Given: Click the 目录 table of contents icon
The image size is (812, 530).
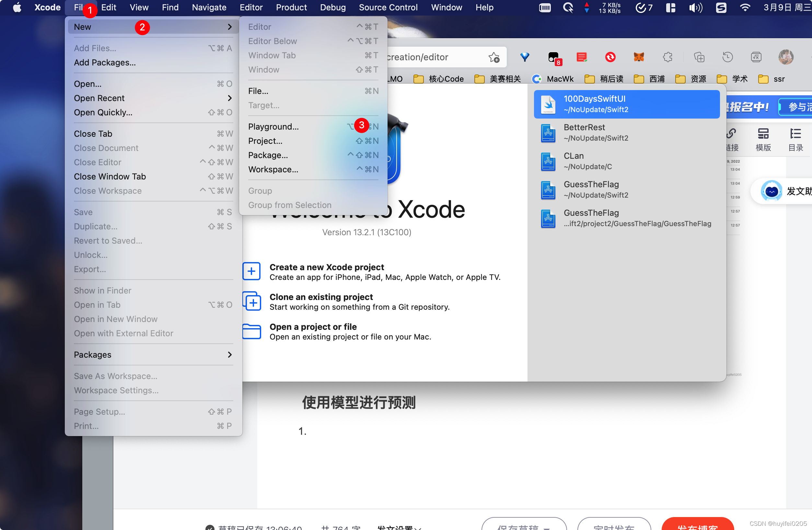Looking at the screenshot, I should (795, 140).
